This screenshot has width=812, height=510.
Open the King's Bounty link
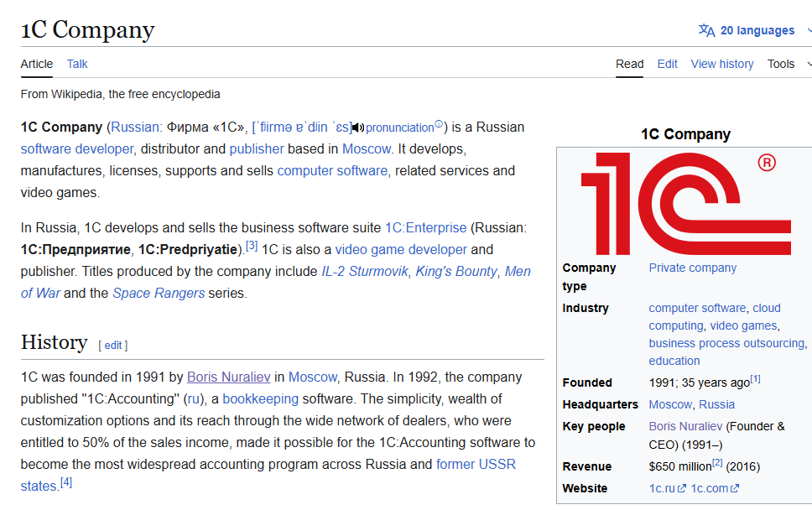coord(456,271)
